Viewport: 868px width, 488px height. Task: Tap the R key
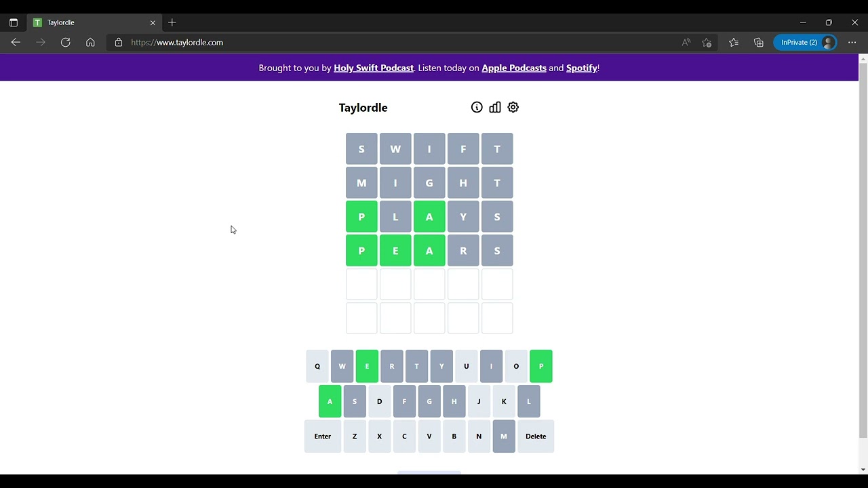click(x=392, y=366)
